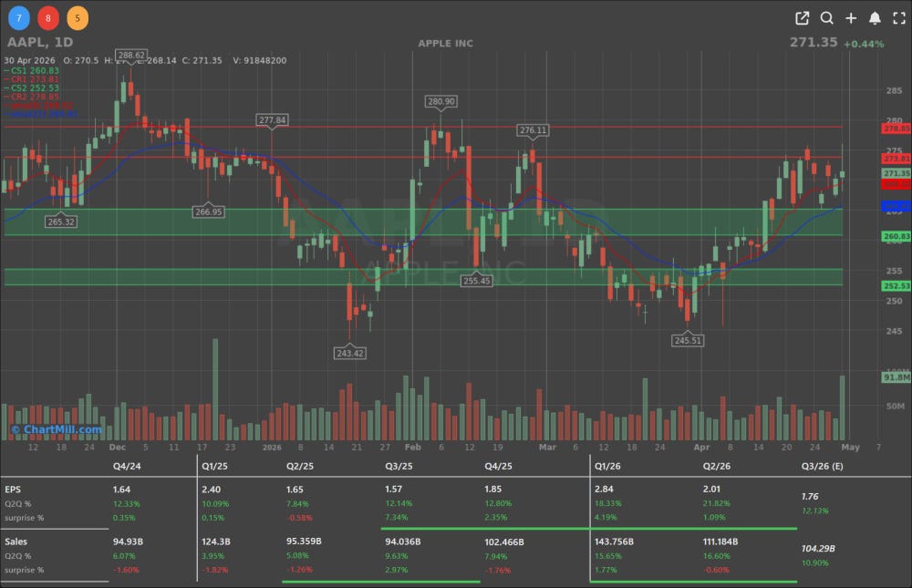Viewport: 912px width, 588px height.
Task: Click the 276.11 price label
Action: 533,129
